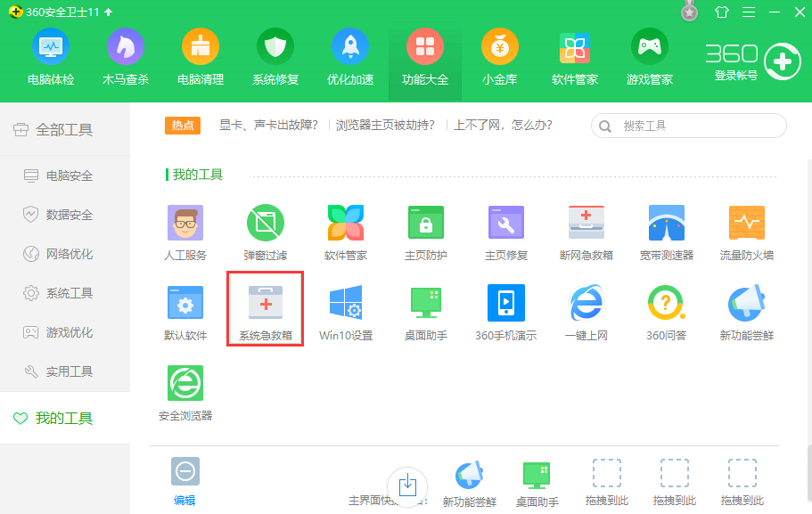Open 360问答 tool

click(x=667, y=313)
